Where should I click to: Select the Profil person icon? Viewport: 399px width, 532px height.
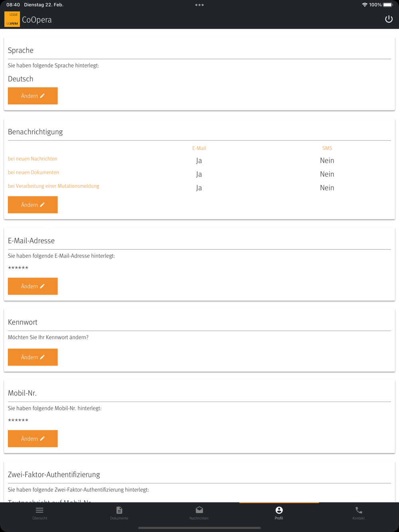[x=279, y=510]
